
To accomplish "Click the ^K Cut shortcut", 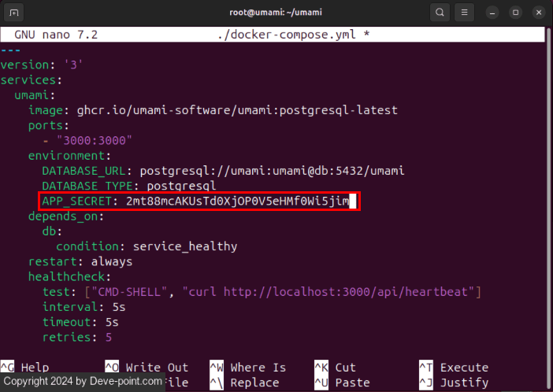I will click(336, 368).
